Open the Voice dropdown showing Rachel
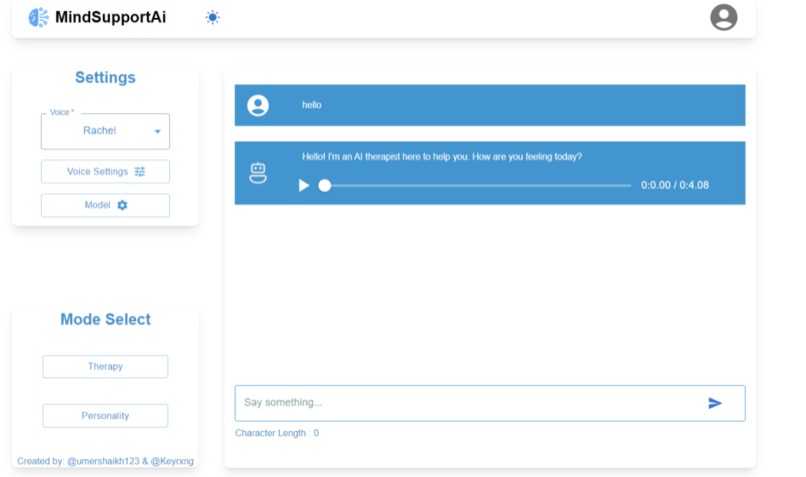 [105, 131]
